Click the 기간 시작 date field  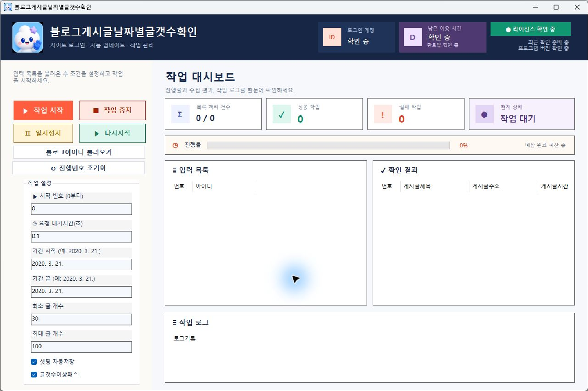(x=81, y=264)
